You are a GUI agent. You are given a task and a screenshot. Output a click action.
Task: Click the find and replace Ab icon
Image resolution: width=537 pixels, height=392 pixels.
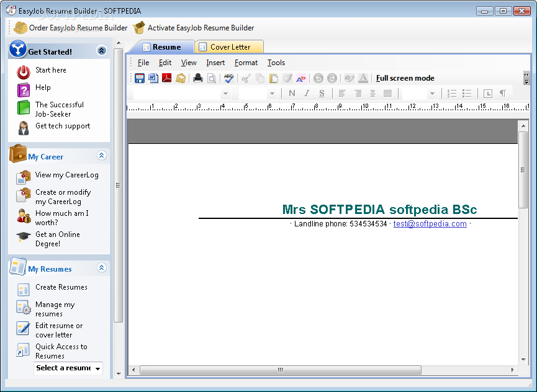tap(301, 78)
